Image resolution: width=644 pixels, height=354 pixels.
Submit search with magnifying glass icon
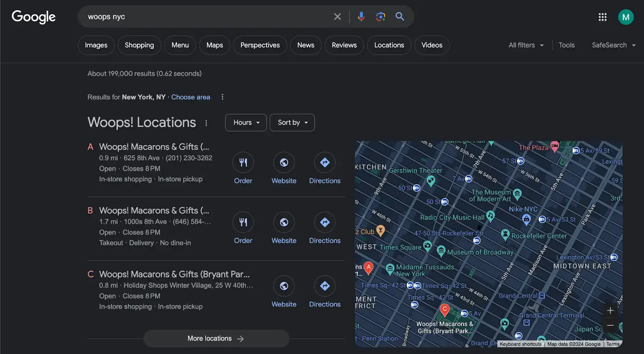[400, 16]
